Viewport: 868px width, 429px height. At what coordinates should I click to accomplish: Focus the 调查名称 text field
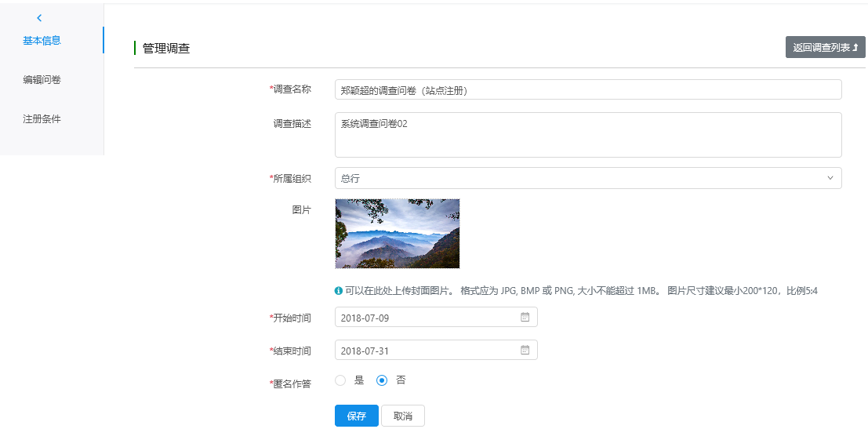(x=588, y=90)
